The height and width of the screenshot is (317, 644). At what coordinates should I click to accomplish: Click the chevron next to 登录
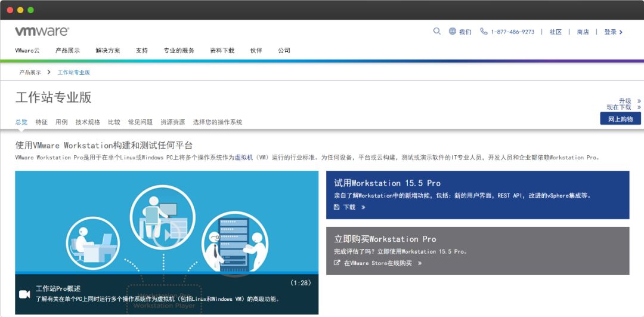(x=621, y=32)
